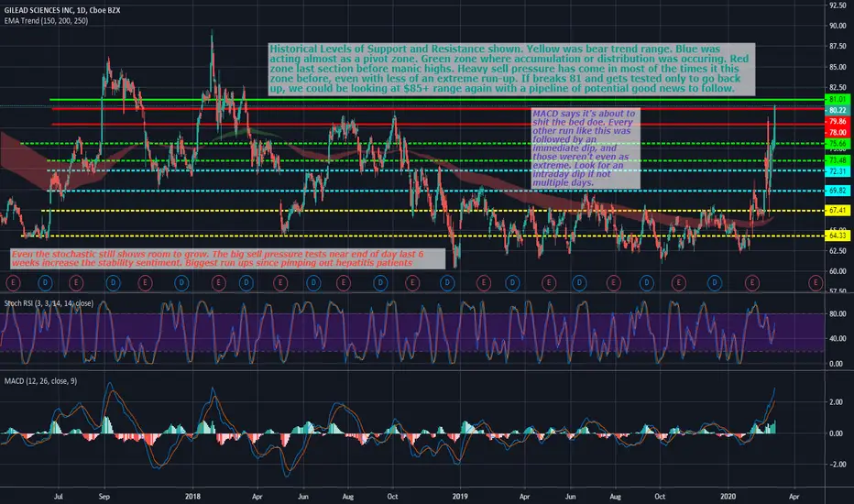Select the cyan 69.82 price label
This screenshot has width=854, height=504.
[x=838, y=191]
